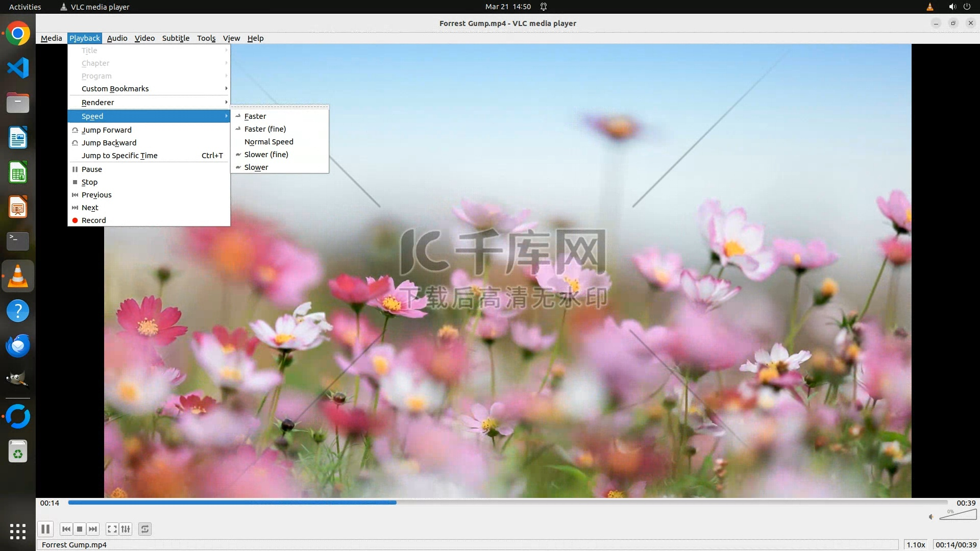Image resolution: width=980 pixels, height=551 pixels.
Task: Expand the Renderer submenu
Action: coord(98,103)
